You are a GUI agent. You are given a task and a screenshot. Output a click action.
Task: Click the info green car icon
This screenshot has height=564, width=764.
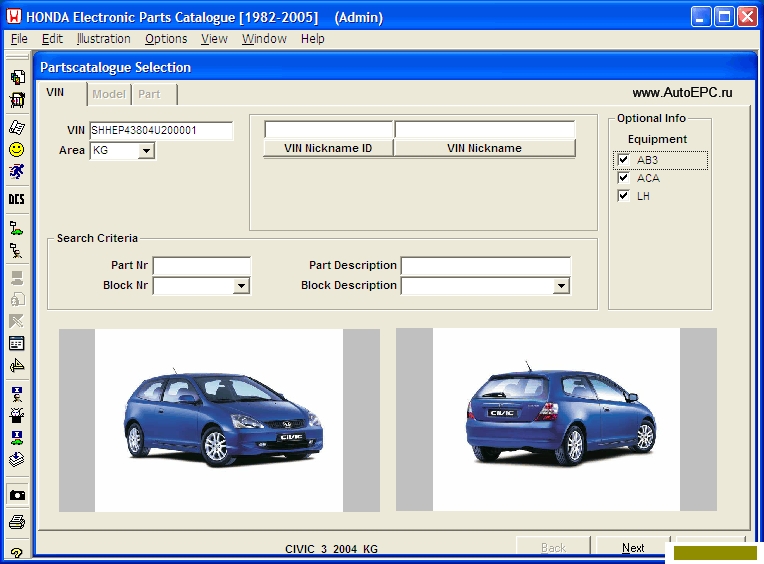point(17,437)
